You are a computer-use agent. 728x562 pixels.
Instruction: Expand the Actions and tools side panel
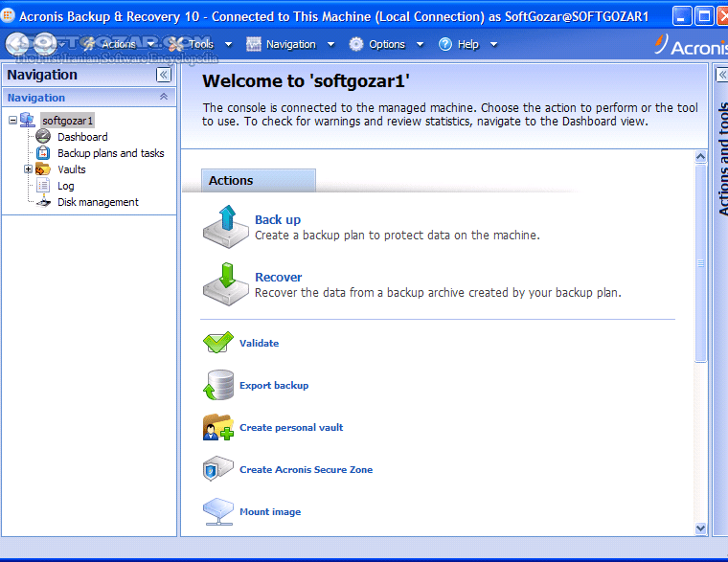(722, 75)
